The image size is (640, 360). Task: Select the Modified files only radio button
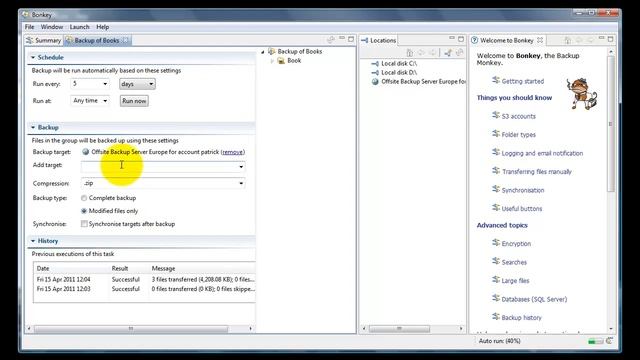click(x=84, y=211)
